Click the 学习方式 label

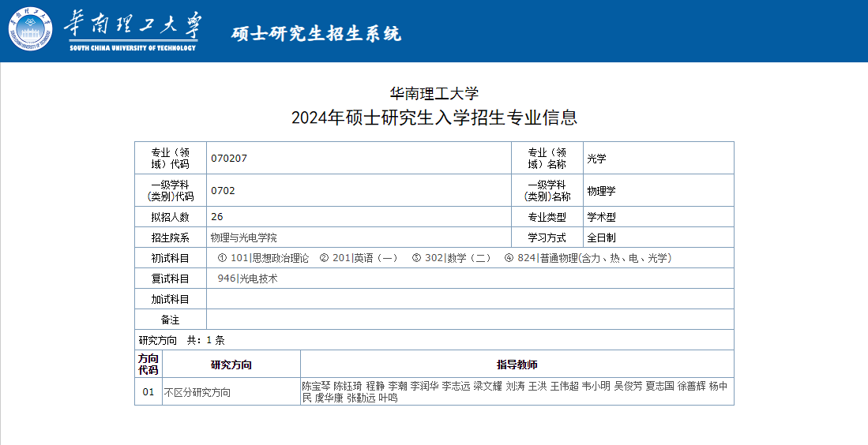click(x=547, y=237)
